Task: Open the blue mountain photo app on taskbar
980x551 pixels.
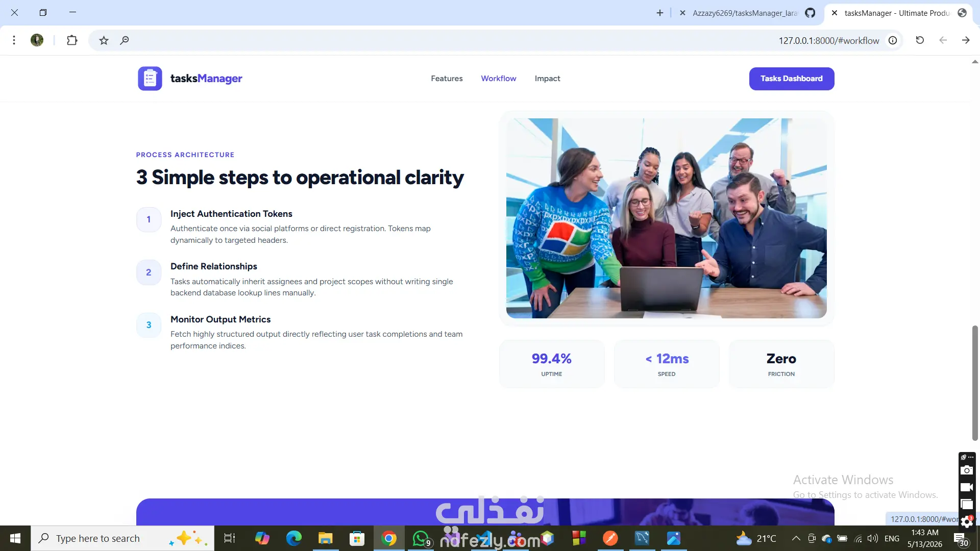Action: (x=674, y=538)
